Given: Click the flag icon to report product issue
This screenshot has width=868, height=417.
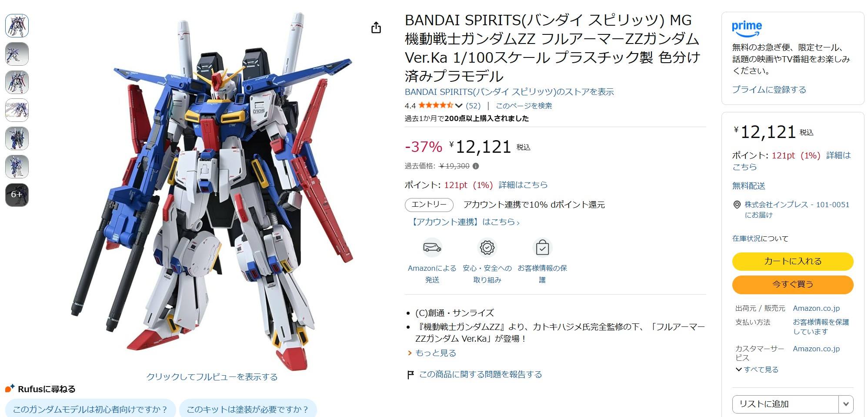Looking at the screenshot, I should pos(410,375).
